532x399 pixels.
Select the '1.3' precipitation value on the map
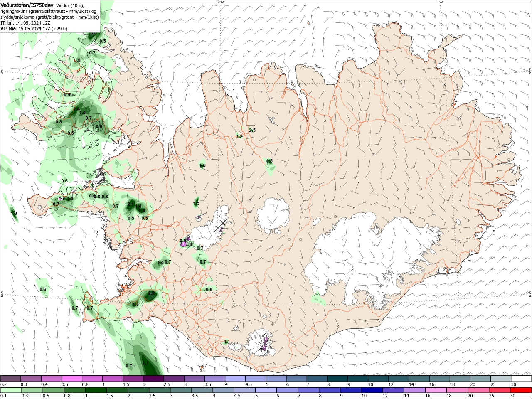135,305
